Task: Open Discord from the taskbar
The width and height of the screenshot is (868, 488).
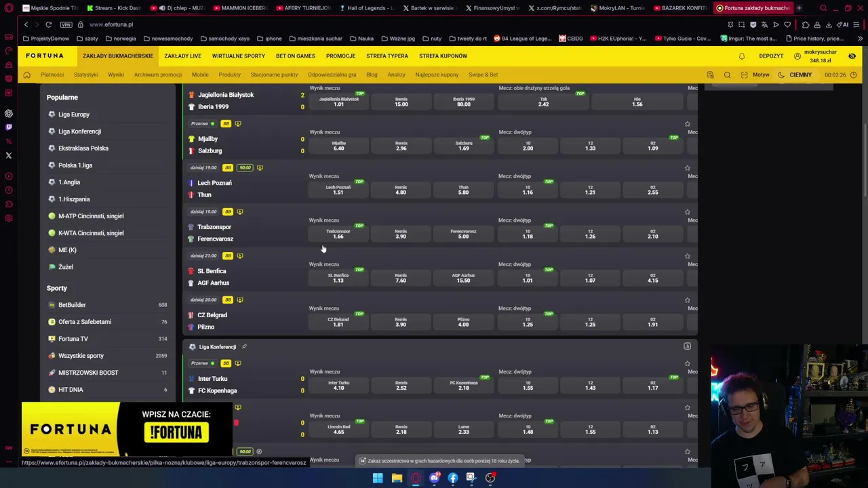Action: pos(434,478)
